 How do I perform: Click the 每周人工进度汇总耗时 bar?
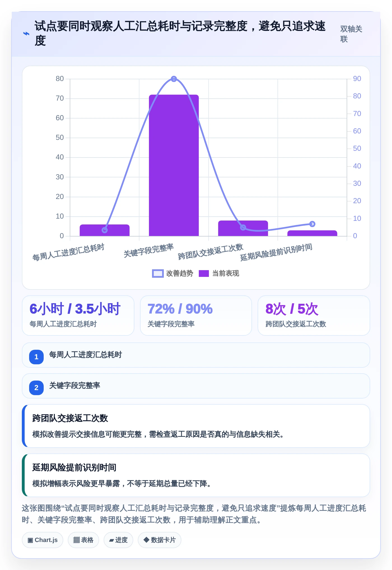coord(104,230)
